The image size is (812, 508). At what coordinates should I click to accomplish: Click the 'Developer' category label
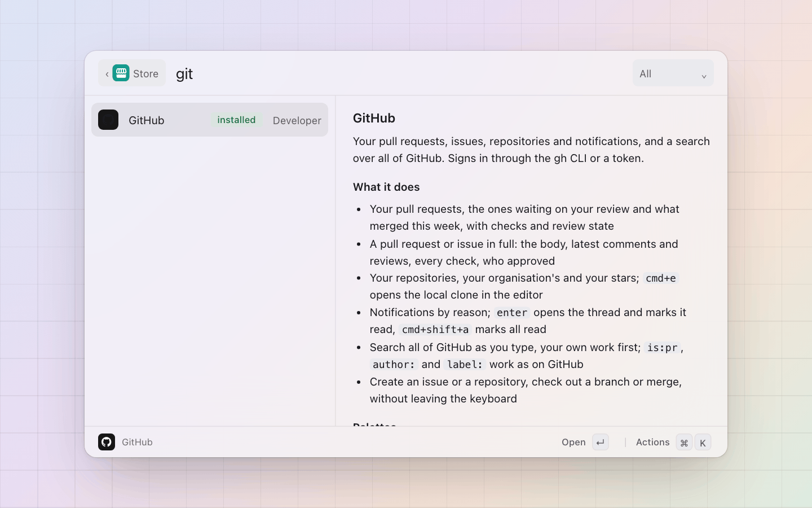click(297, 120)
